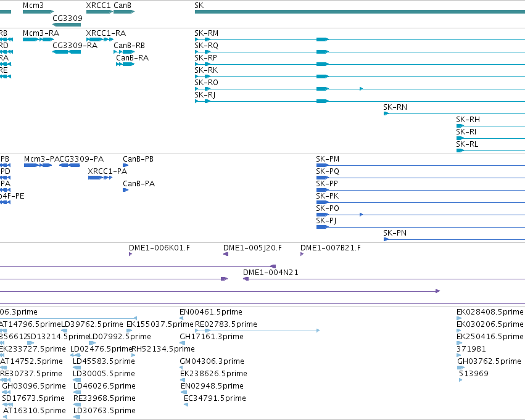Image resolution: width=525 pixels, height=420 pixels.
Task: Select the EC34791.5prime EST label
Action: coord(215,399)
